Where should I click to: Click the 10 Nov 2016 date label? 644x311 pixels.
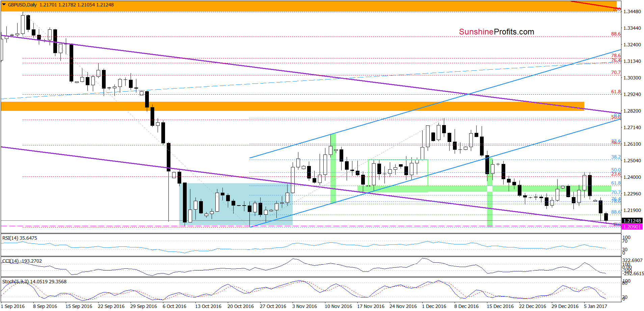pyautogui.click(x=338, y=306)
